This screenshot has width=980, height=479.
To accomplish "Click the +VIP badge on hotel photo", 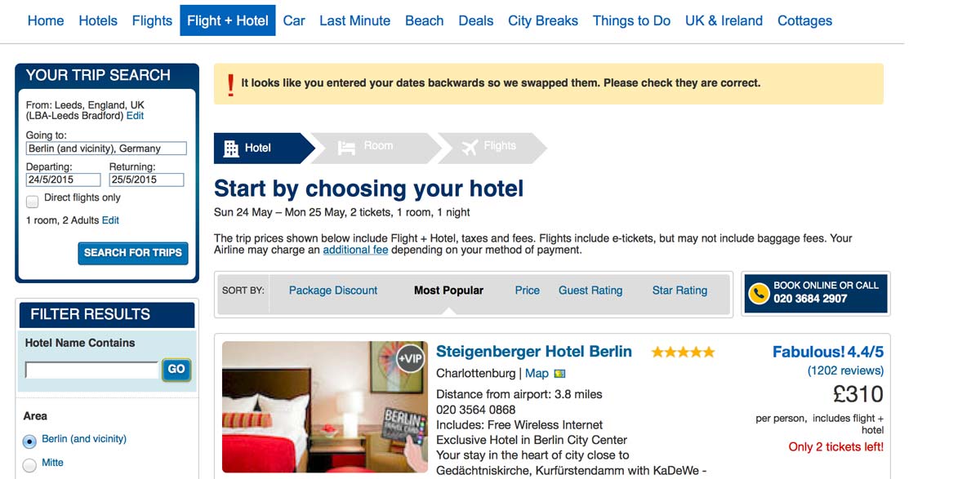I will point(410,359).
